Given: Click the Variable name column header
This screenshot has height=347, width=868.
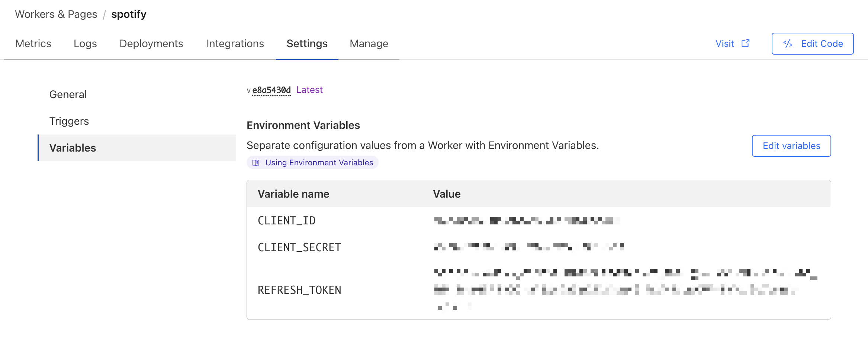Looking at the screenshot, I should click(293, 194).
